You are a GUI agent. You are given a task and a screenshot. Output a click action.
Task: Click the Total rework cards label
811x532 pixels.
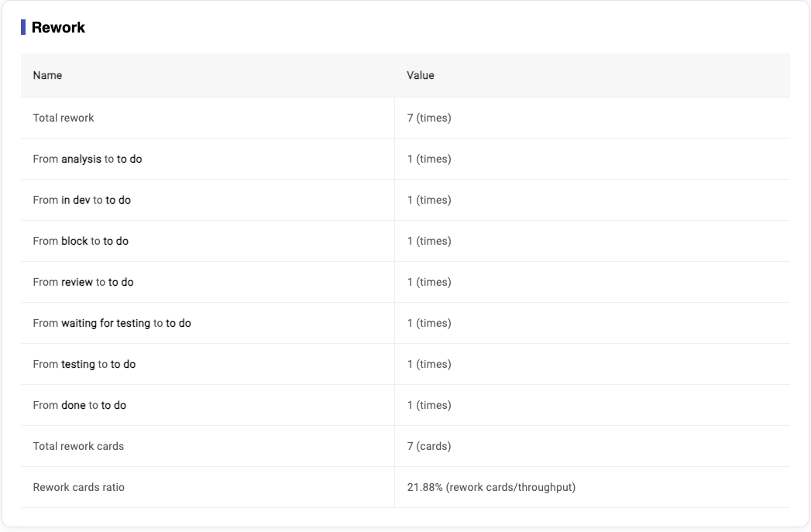pos(78,446)
